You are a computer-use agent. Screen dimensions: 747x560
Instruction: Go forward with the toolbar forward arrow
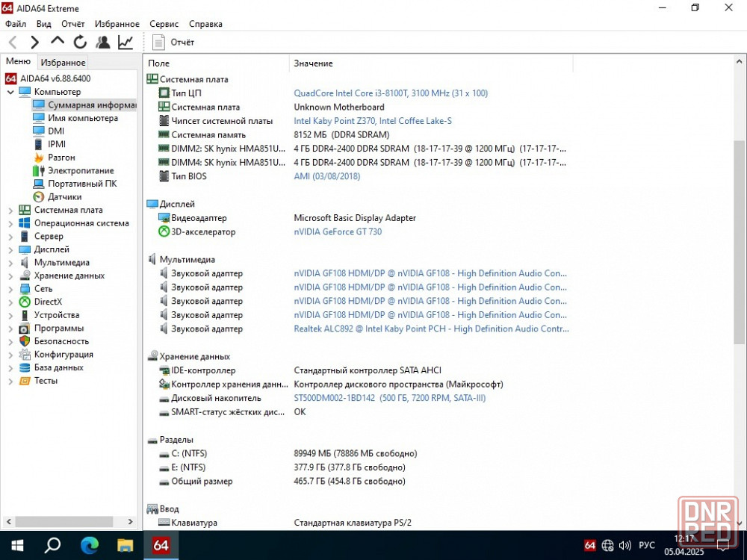pyautogui.click(x=35, y=43)
